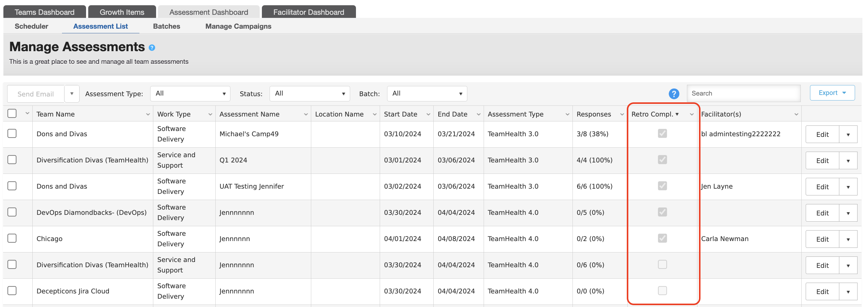The width and height of the screenshot is (868, 307).
Task: Open Assessment Name column menu chevron
Action: [x=306, y=114]
